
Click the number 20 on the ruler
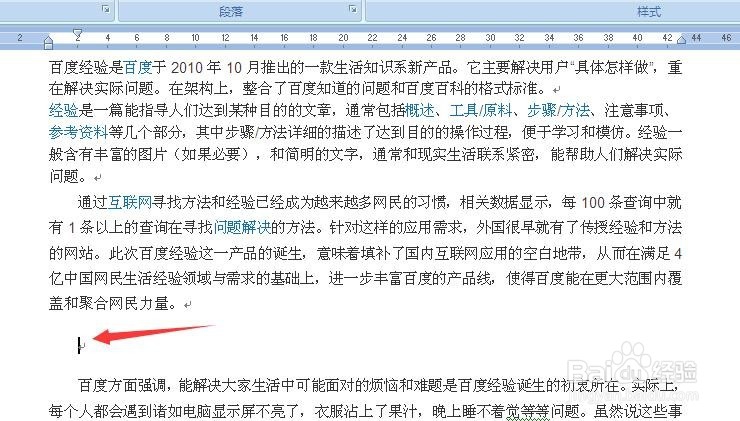(343, 38)
